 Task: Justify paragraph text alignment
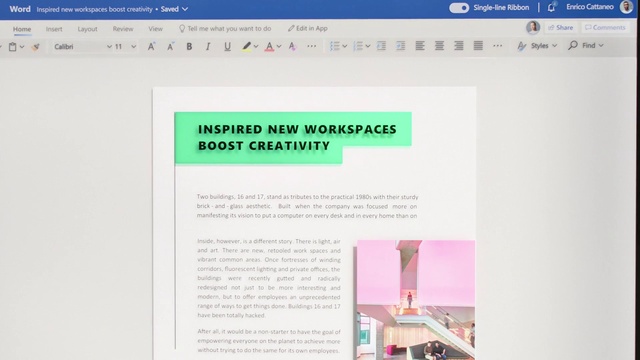click(x=478, y=46)
